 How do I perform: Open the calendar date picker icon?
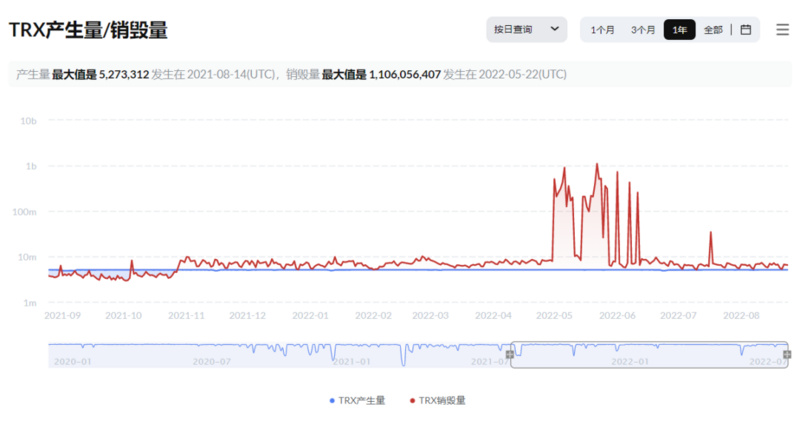click(745, 30)
